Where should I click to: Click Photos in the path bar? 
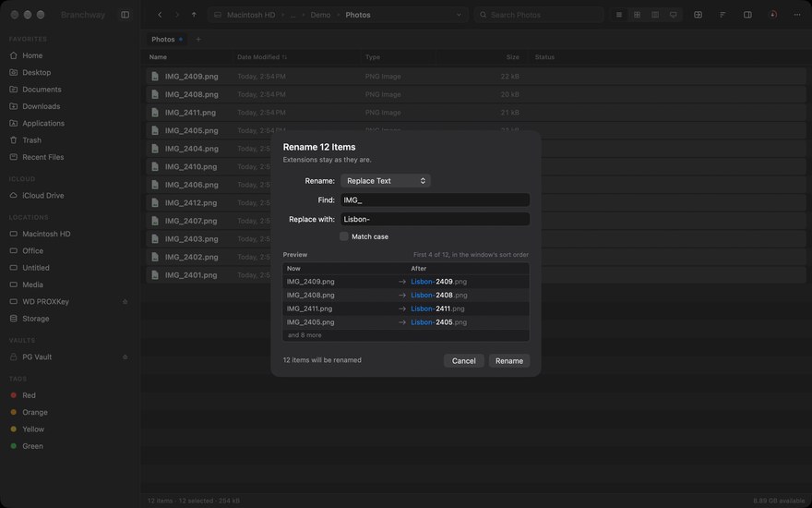[x=358, y=15]
